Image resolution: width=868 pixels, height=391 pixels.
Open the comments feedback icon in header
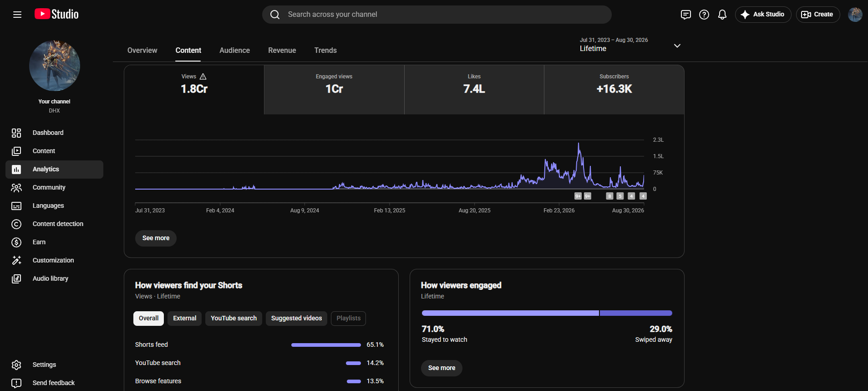686,15
